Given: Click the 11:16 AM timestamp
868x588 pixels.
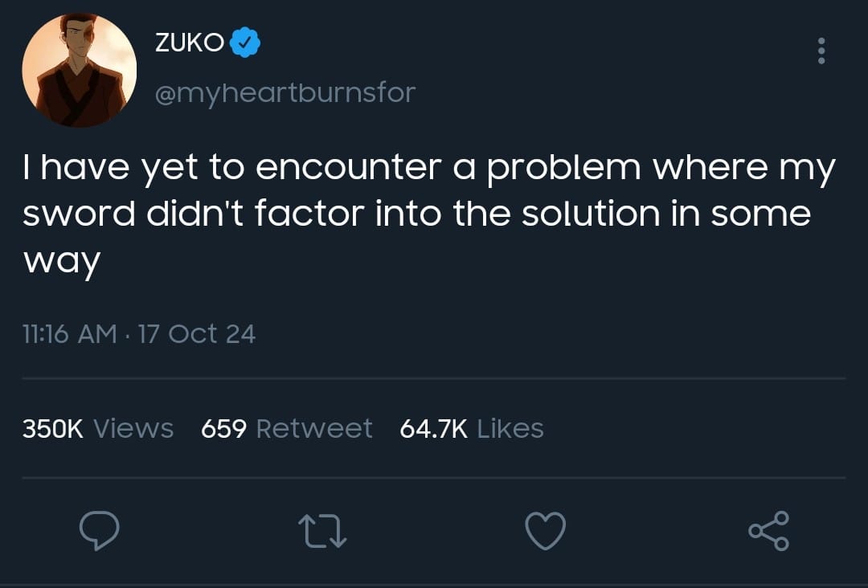Looking at the screenshot, I should pyautogui.click(x=69, y=333).
